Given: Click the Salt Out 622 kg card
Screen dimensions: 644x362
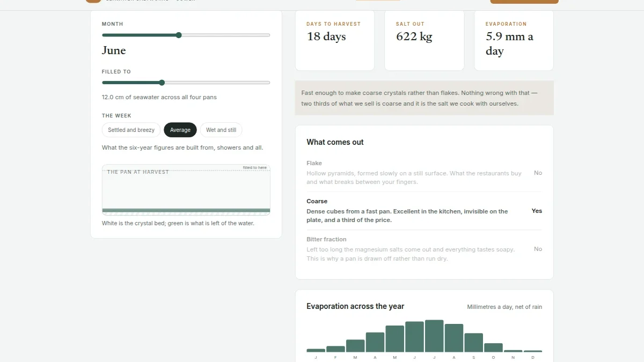Looking at the screenshot, I should click(424, 40).
